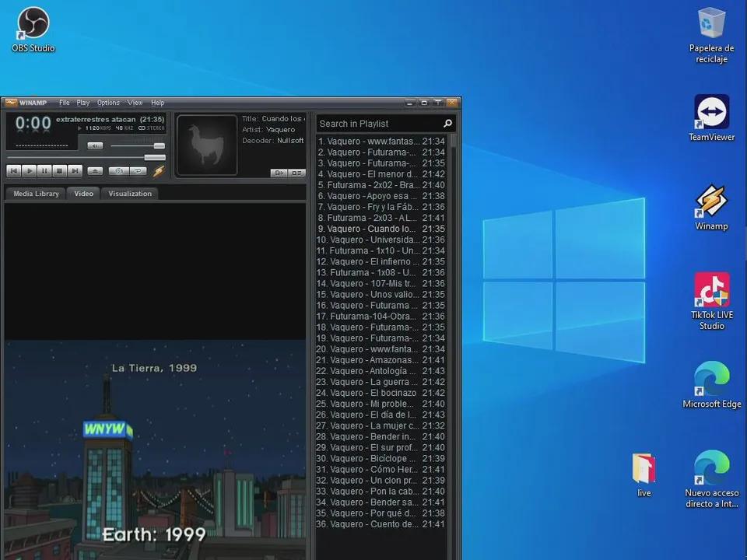Click the Pause playback button
This screenshot has width=747, height=560.
(44, 170)
